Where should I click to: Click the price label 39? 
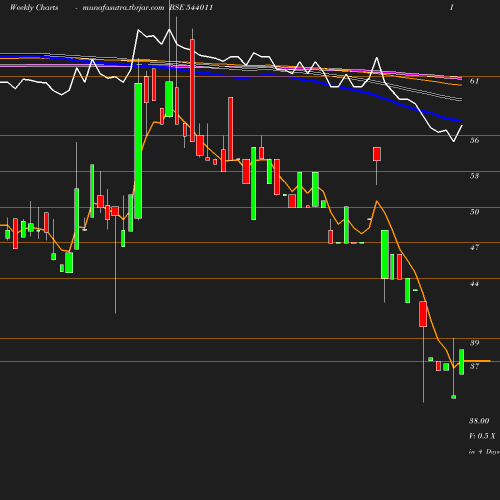(x=474, y=343)
